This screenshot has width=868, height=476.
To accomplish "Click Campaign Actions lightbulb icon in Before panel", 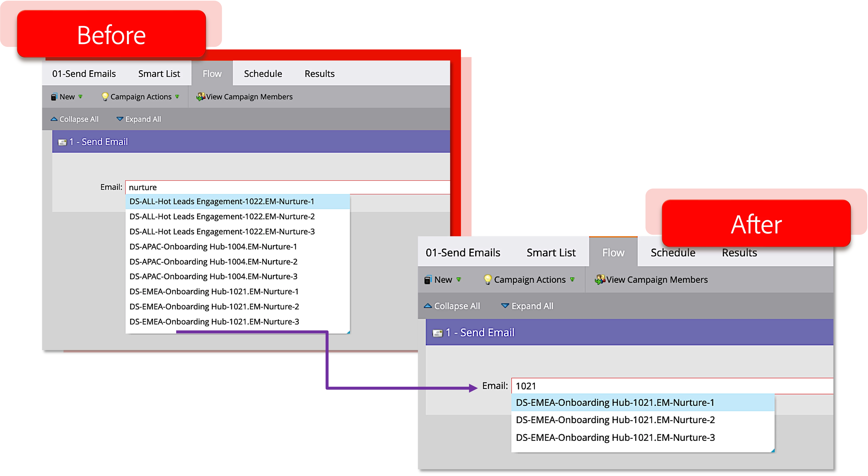I will coord(105,97).
